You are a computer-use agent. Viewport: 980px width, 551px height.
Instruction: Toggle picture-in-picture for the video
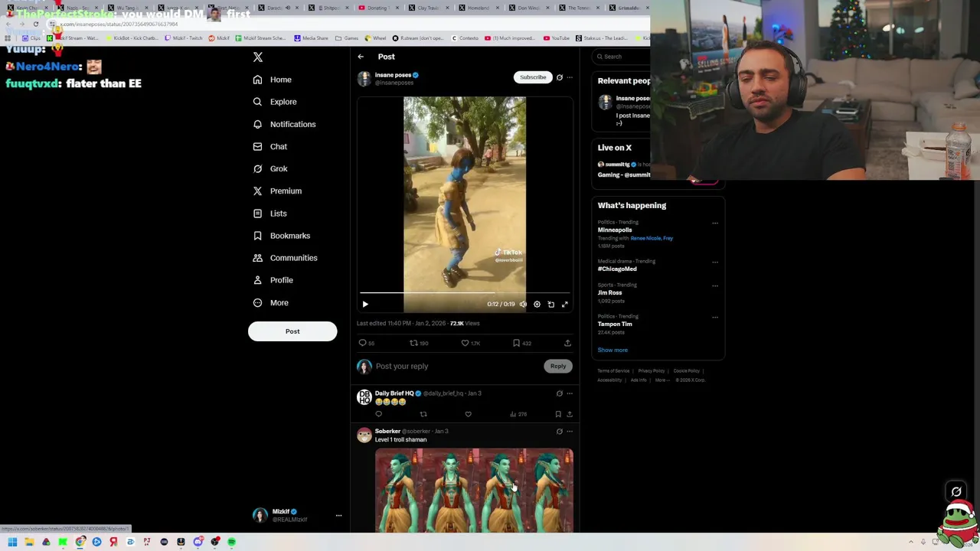pyautogui.click(x=551, y=305)
